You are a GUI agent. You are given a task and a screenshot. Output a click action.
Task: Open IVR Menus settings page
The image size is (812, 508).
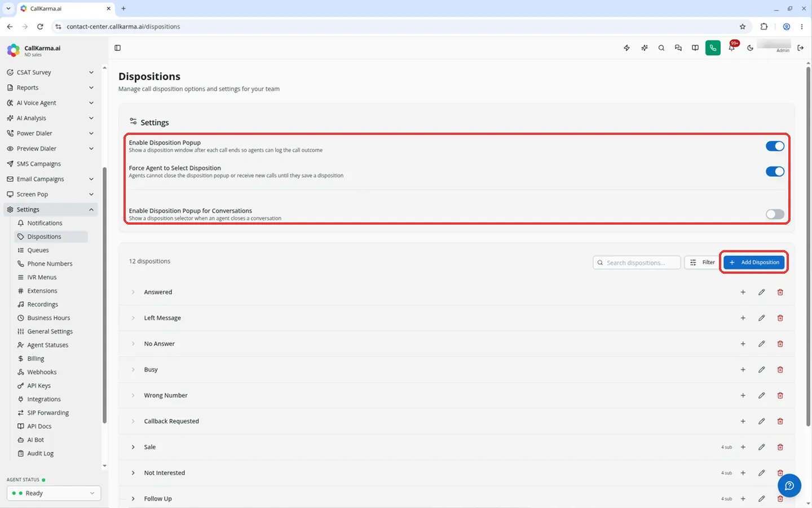pos(51,277)
